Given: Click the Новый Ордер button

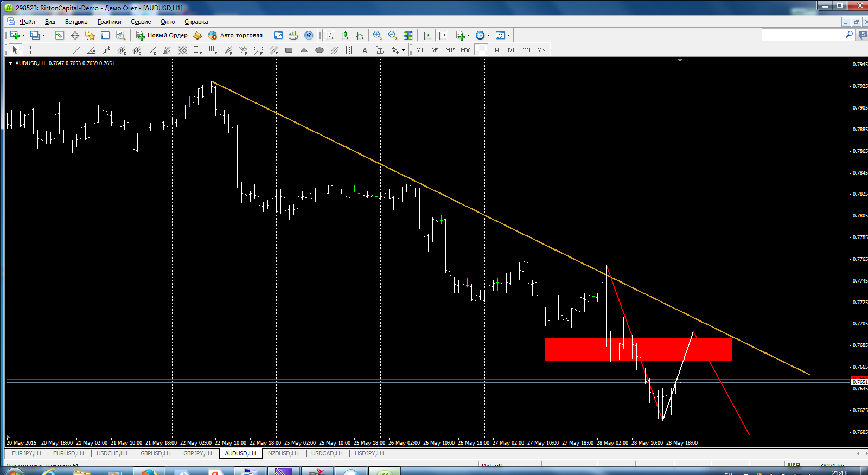Looking at the screenshot, I should (162, 35).
